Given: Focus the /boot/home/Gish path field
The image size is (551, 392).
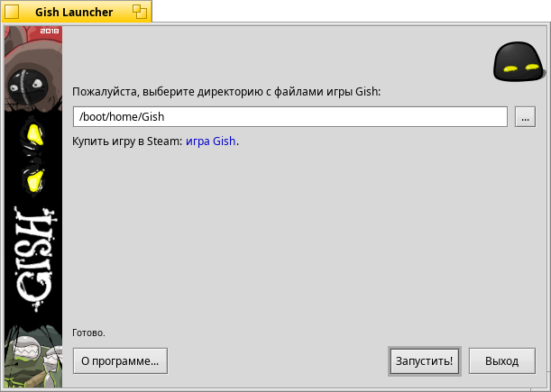Looking at the screenshot, I should [x=290, y=116].
